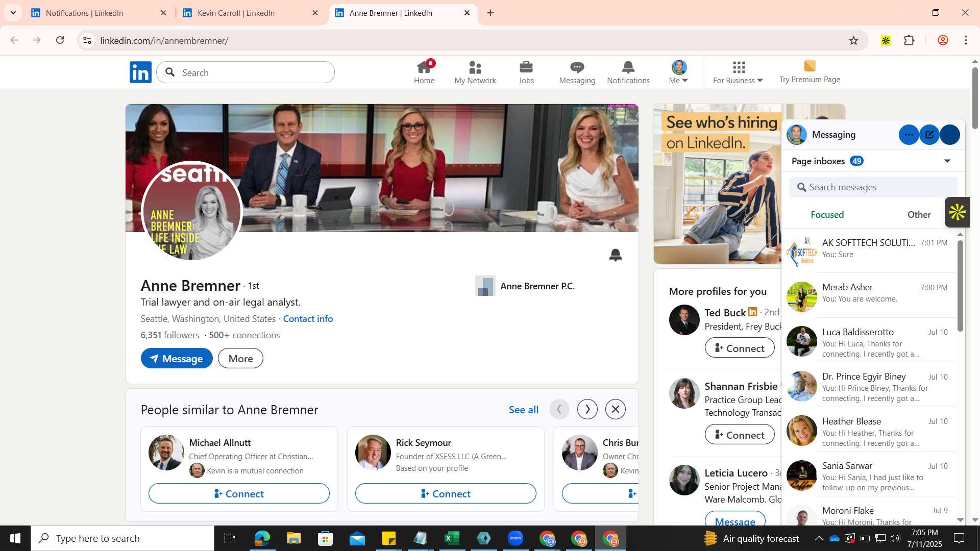Expand the For Business menu
The height and width of the screenshot is (551, 980).
738,72
